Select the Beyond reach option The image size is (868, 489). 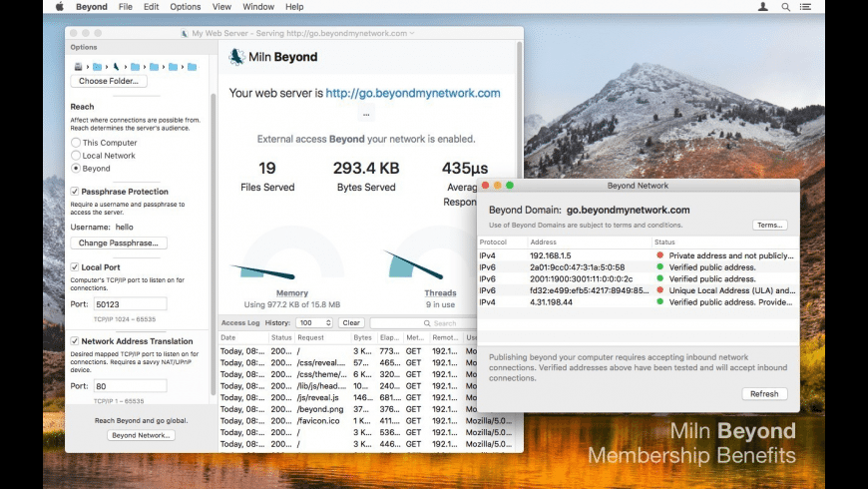click(76, 169)
